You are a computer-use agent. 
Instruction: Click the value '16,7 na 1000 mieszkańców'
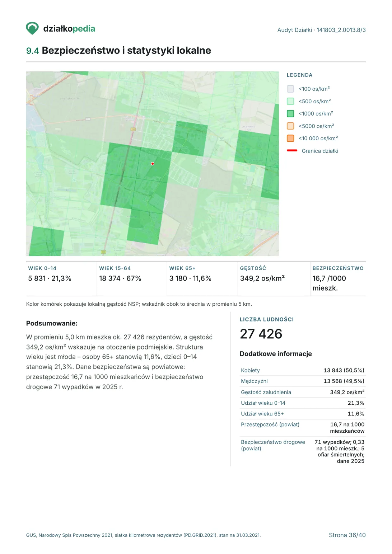pyautogui.click(x=347, y=428)
